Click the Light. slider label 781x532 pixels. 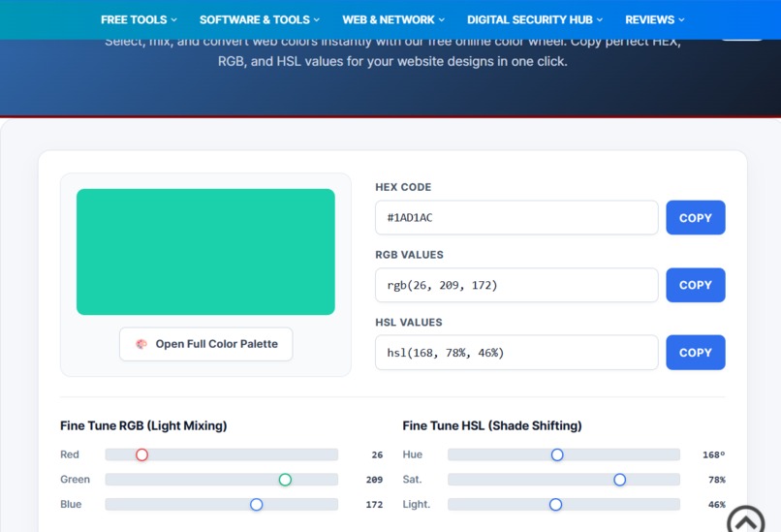[x=417, y=505]
